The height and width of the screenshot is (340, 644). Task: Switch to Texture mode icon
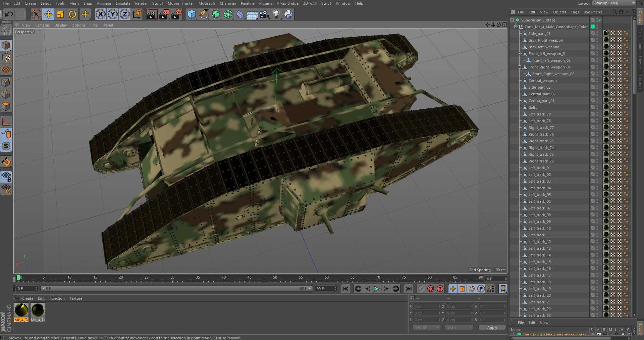(6, 57)
